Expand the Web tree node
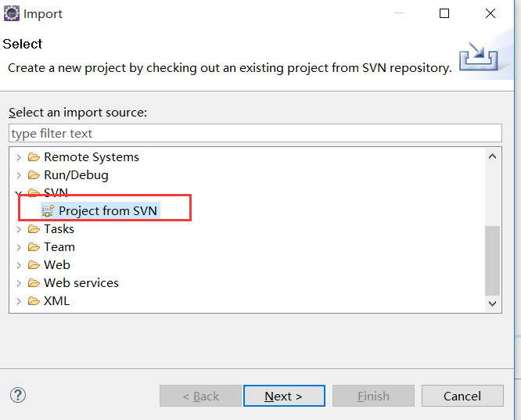The height and width of the screenshot is (420, 521). [19, 265]
